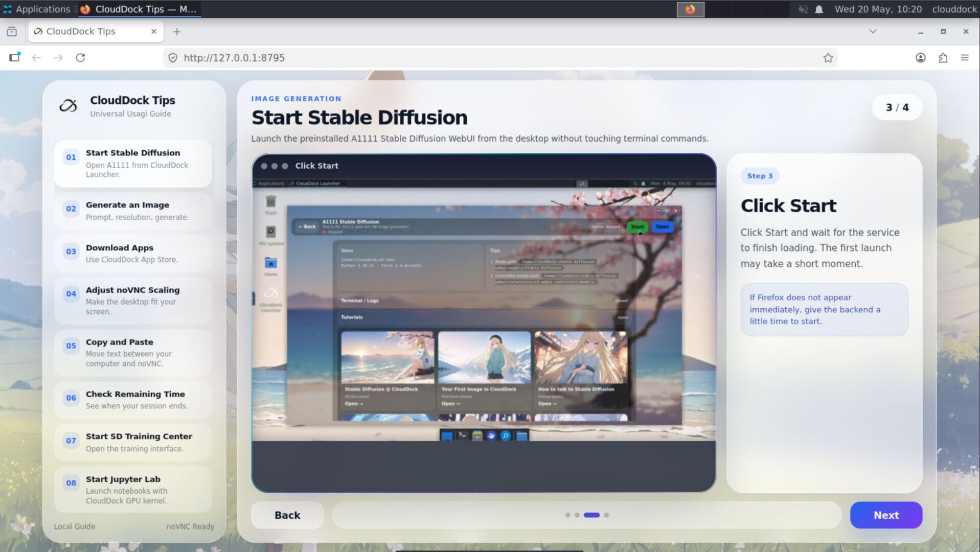Open the Applications menu
The height and width of the screenshot is (552, 980).
click(x=37, y=9)
